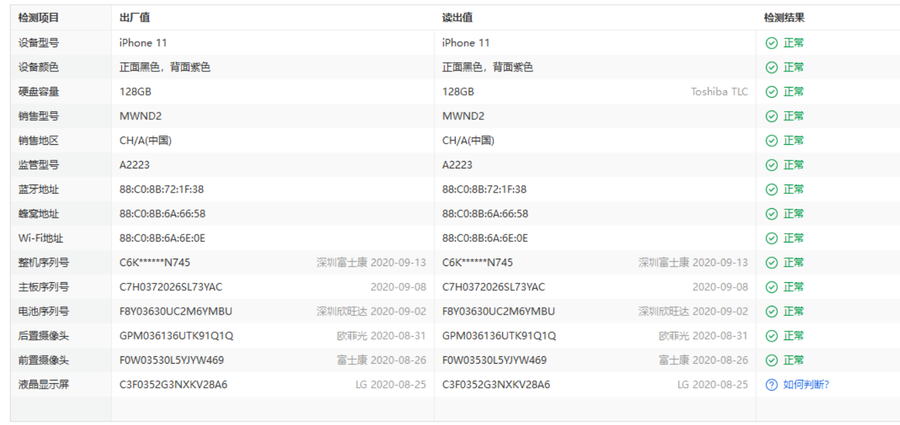This screenshot has height=425, width=900.
Task: Select the 蜂窝地址 row label
Action: tap(38, 214)
